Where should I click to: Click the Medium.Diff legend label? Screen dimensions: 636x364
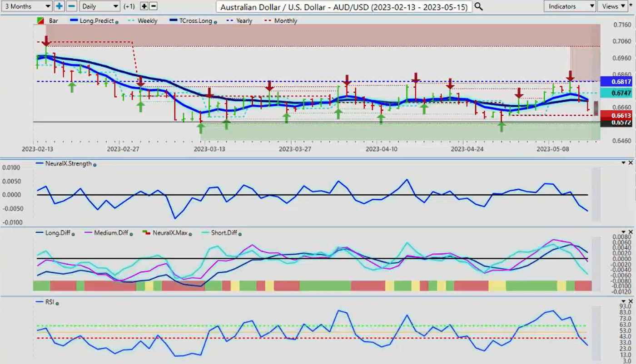[x=111, y=233]
